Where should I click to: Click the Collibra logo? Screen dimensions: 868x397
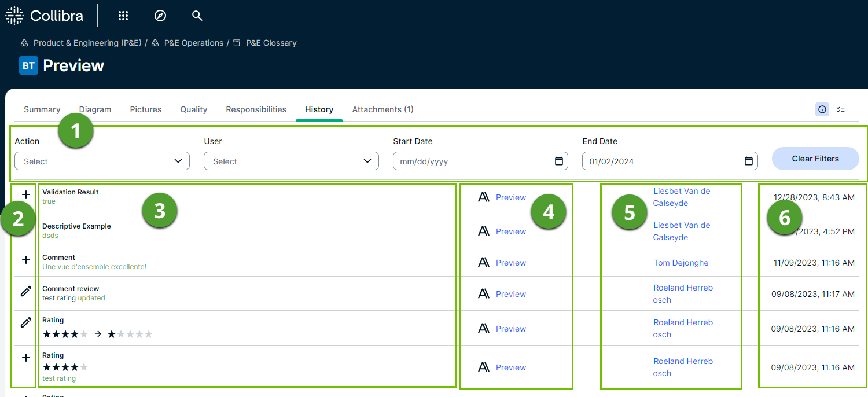tap(45, 16)
